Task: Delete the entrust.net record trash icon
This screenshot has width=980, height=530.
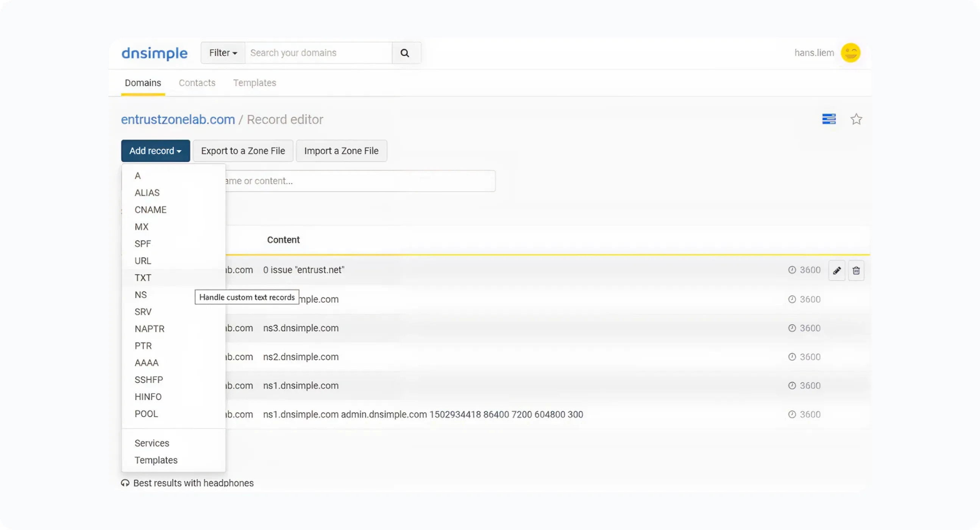Action: pyautogui.click(x=856, y=270)
